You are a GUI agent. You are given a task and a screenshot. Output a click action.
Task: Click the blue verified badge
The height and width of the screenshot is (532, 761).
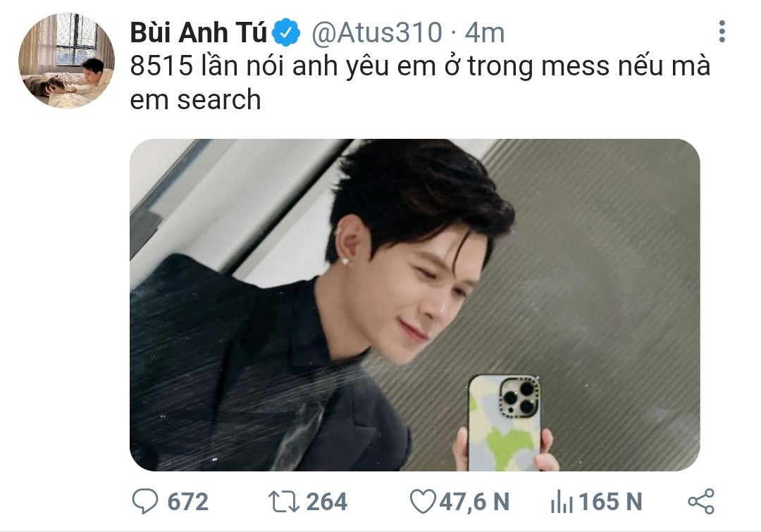click(286, 32)
